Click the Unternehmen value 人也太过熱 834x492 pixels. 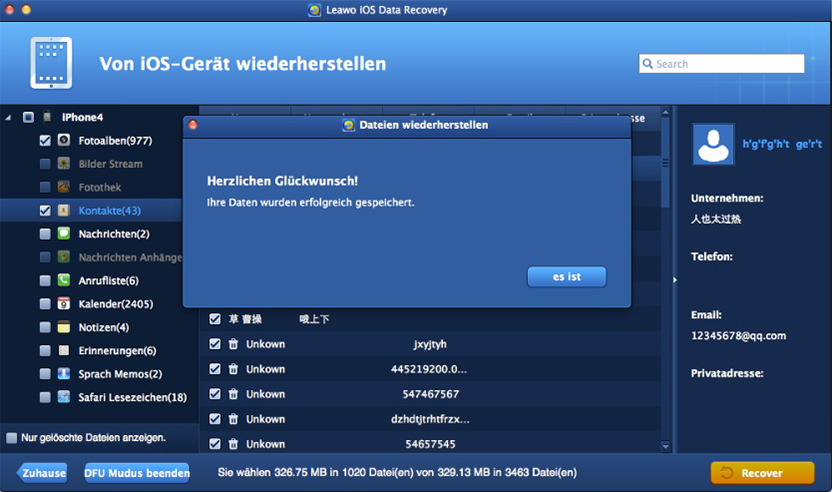point(715,219)
